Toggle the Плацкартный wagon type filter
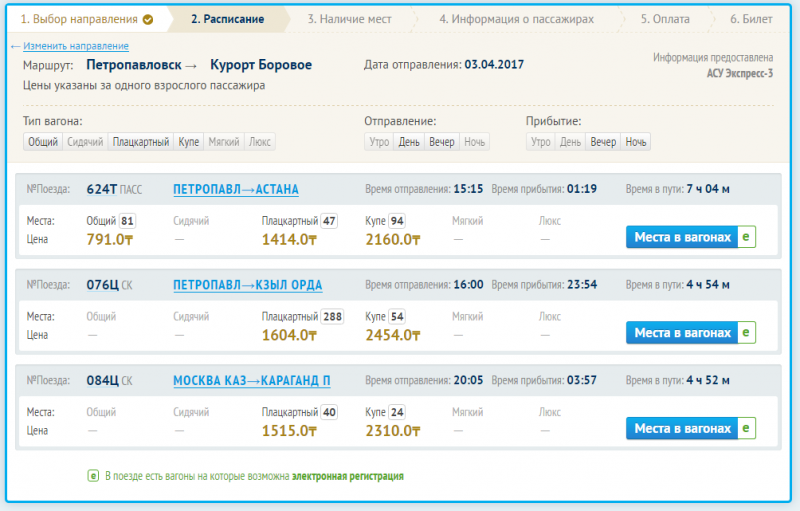This screenshot has width=800, height=511. coord(141,142)
